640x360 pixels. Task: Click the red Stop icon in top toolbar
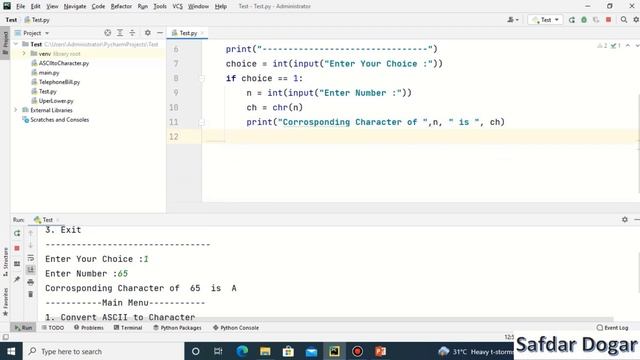point(609,20)
